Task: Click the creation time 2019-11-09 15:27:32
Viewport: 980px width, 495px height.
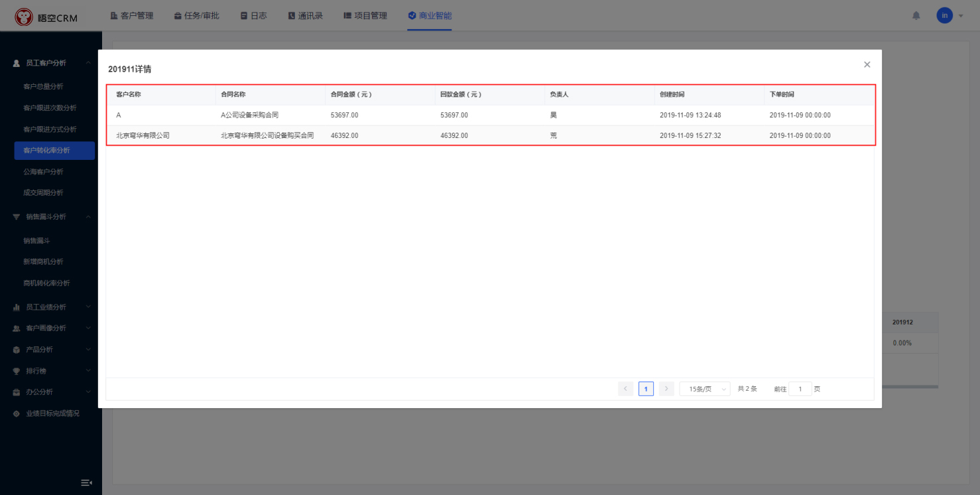Action: click(x=690, y=135)
